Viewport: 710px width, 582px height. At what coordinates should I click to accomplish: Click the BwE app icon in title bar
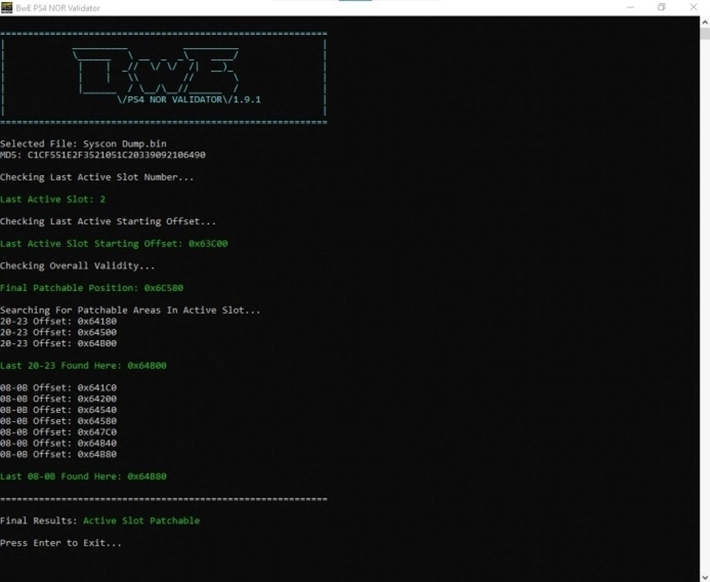[6, 8]
